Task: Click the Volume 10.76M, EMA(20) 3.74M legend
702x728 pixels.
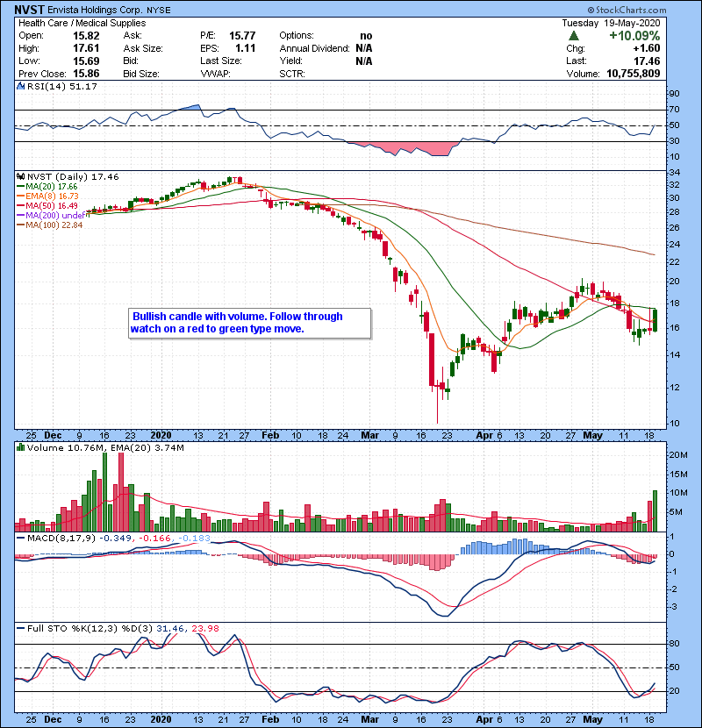Action: (105, 447)
